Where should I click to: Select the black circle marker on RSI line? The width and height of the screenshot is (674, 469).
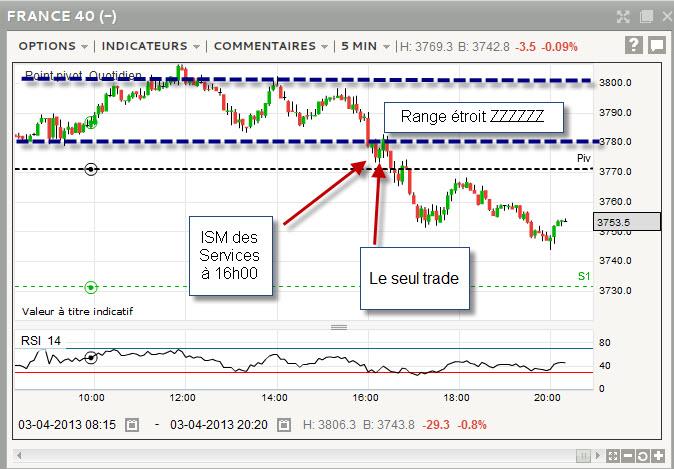pyautogui.click(x=91, y=357)
